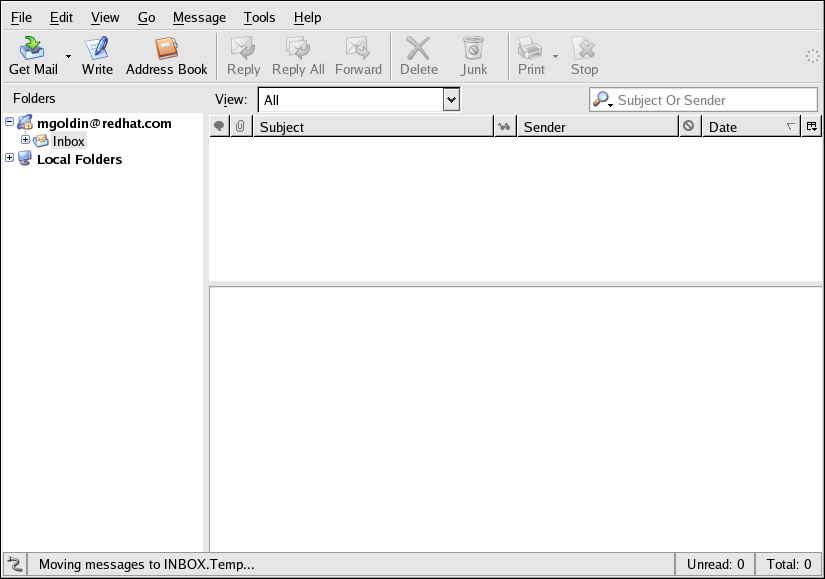825x579 pixels.
Task: Open the Get Mail dropdown arrow
Action: [x=69, y=57]
